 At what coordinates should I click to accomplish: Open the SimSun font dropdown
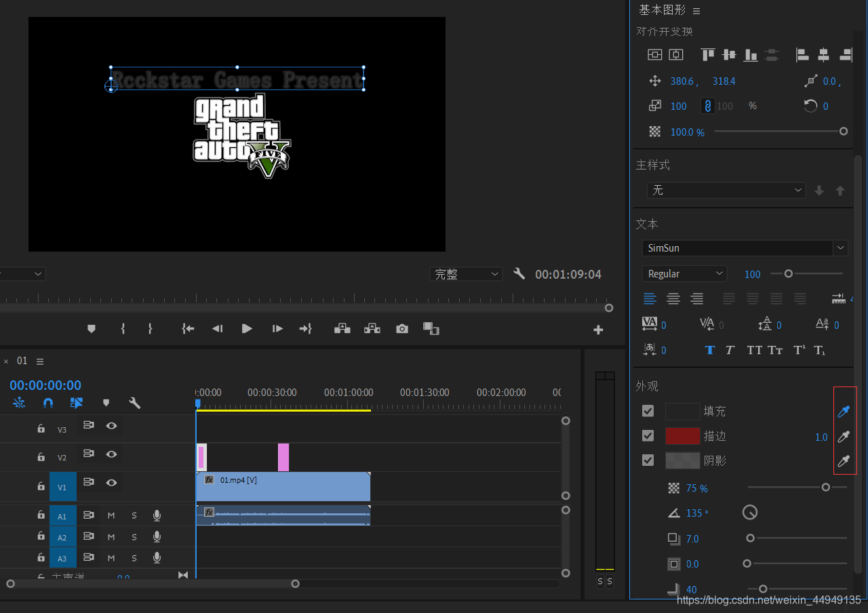(x=745, y=248)
